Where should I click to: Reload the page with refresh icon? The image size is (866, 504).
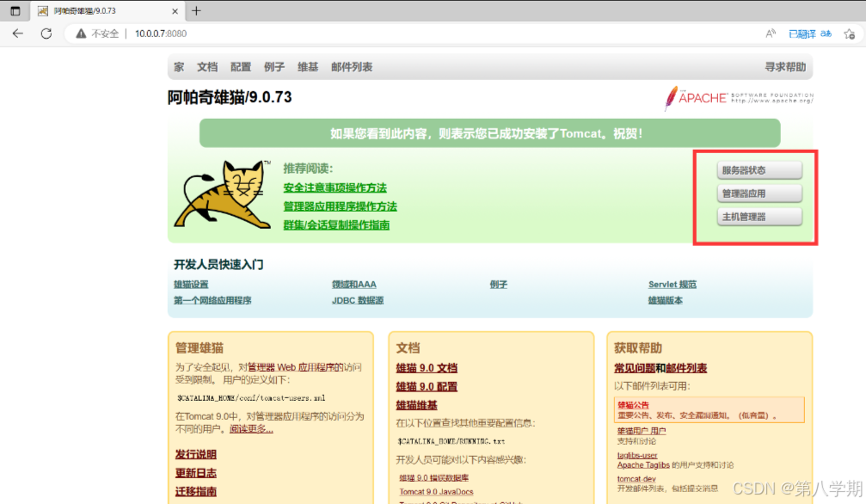pos(46,34)
